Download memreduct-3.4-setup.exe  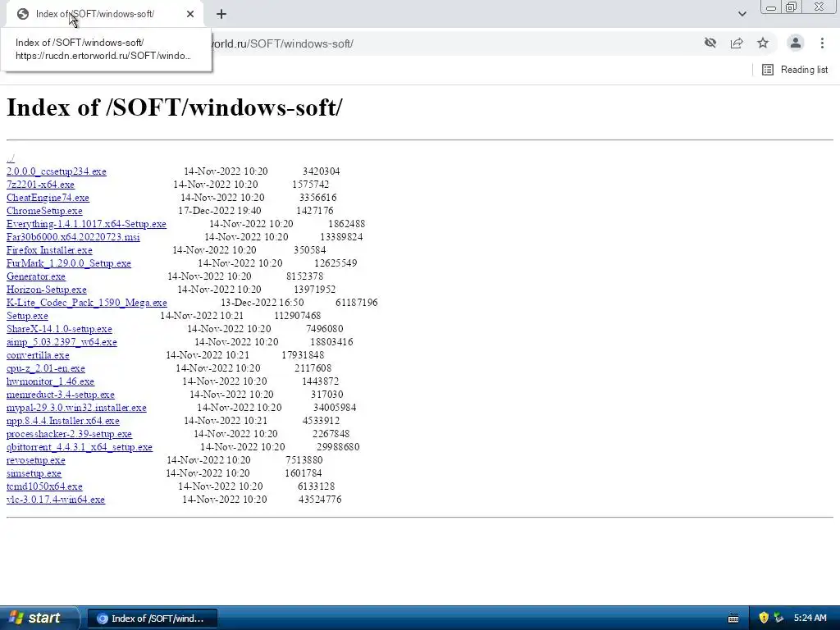tap(61, 395)
